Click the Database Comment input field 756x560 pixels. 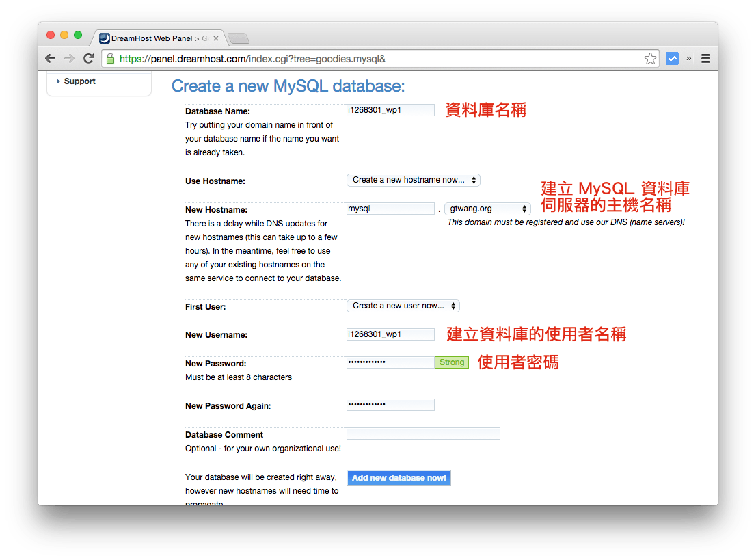tap(422, 433)
